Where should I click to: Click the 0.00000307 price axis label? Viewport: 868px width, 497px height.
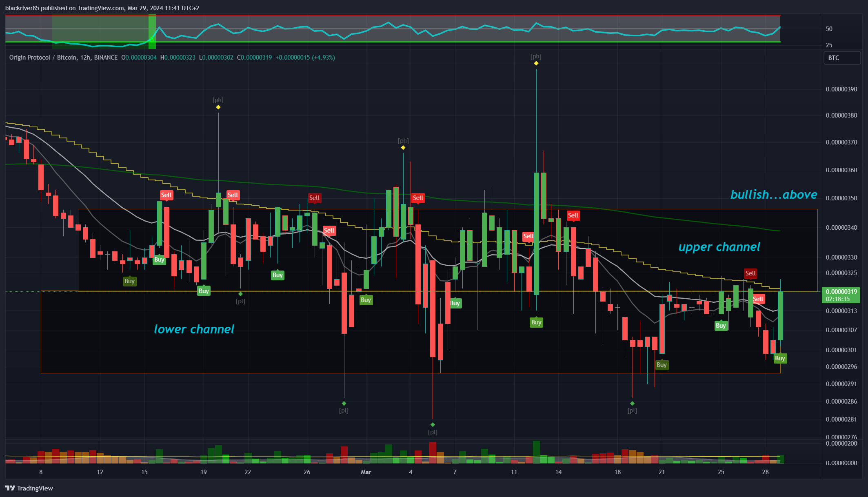point(841,330)
